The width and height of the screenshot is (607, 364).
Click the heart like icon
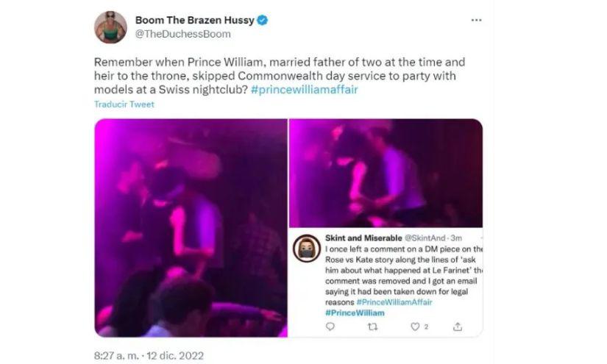(x=417, y=326)
